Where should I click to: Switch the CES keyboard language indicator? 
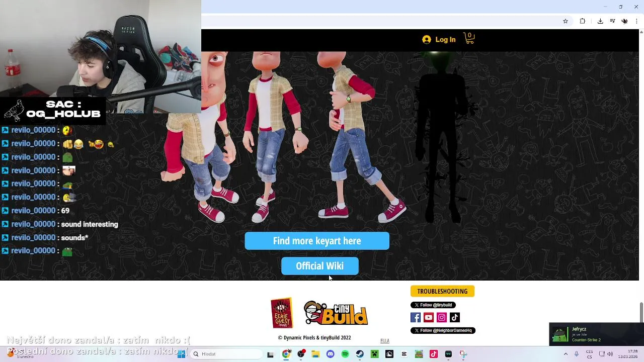(589, 354)
